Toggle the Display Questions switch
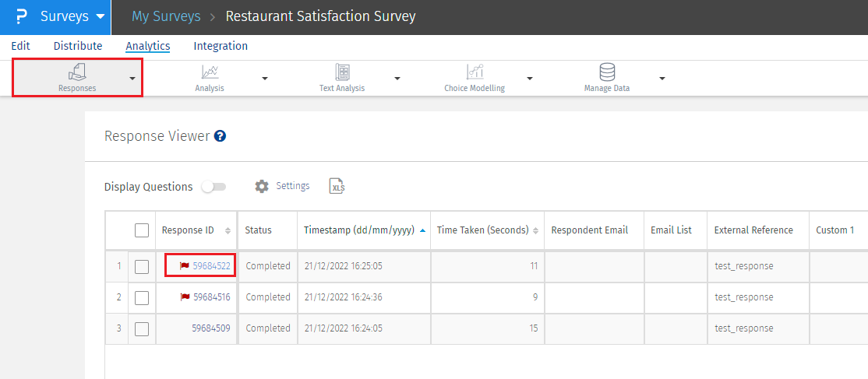The height and width of the screenshot is (379, 868). pyautogui.click(x=213, y=187)
